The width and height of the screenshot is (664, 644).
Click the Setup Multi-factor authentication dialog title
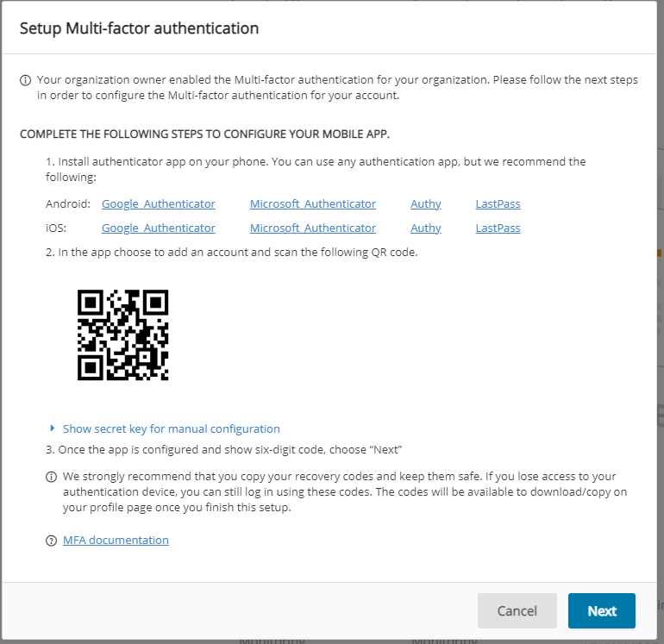coord(140,28)
